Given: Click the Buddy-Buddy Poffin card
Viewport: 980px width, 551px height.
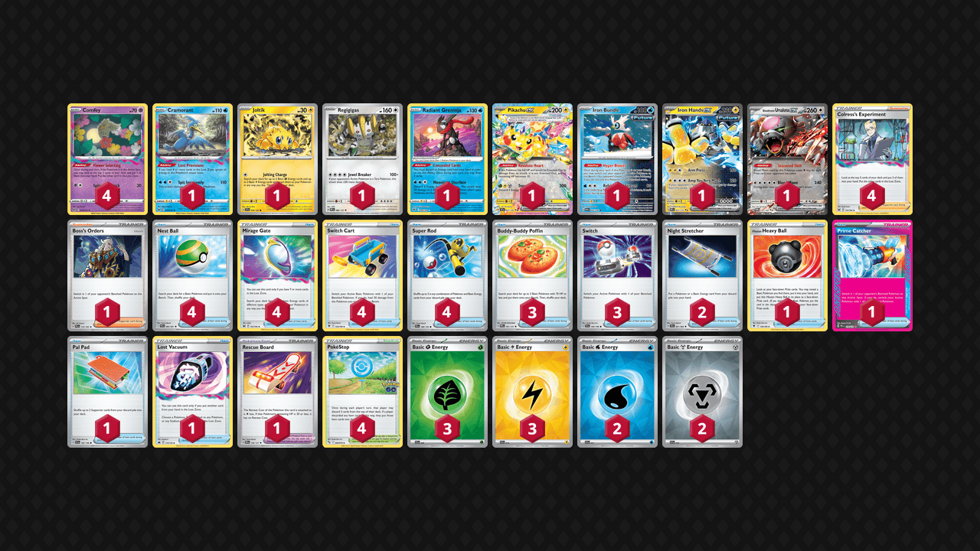Looking at the screenshot, I should pyautogui.click(x=532, y=275).
